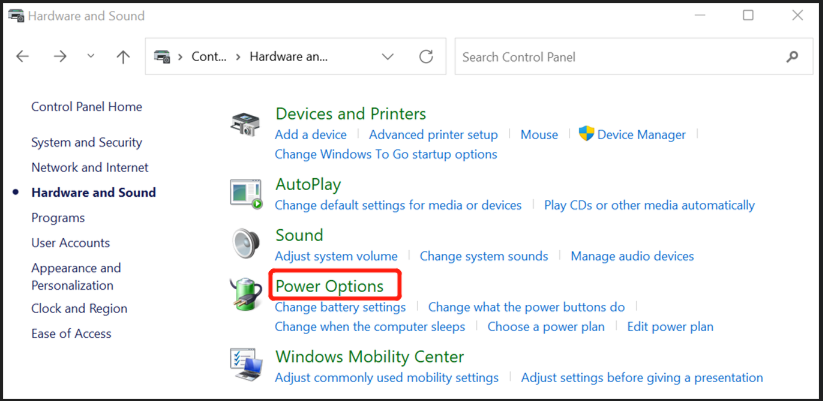
Task: Click Choose a power plan link
Action: click(546, 326)
